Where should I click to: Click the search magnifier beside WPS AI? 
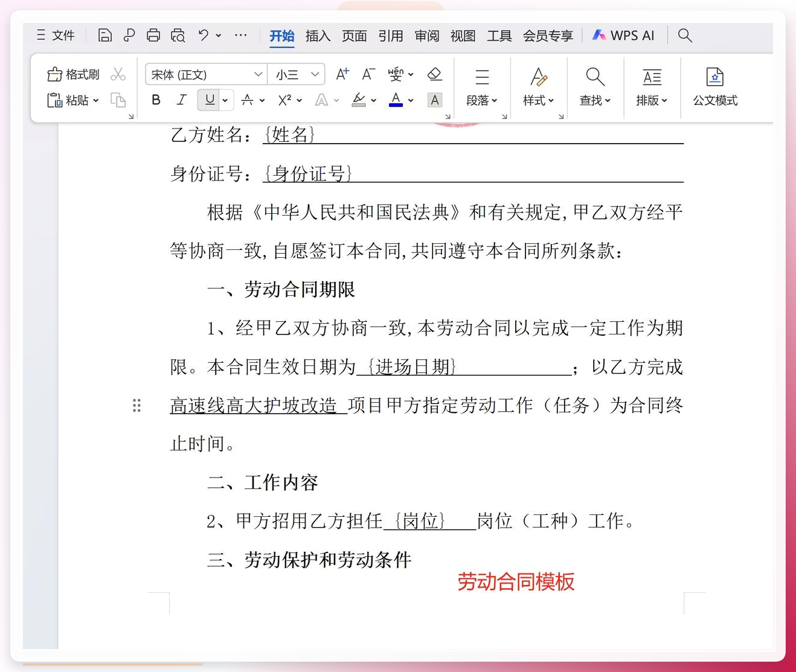pyautogui.click(x=685, y=36)
